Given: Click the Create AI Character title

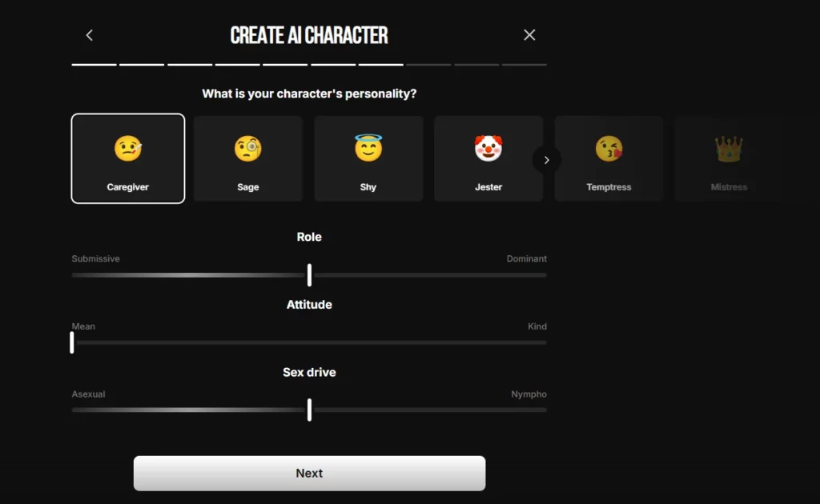Looking at the screenshot, I should click(309, 34).
